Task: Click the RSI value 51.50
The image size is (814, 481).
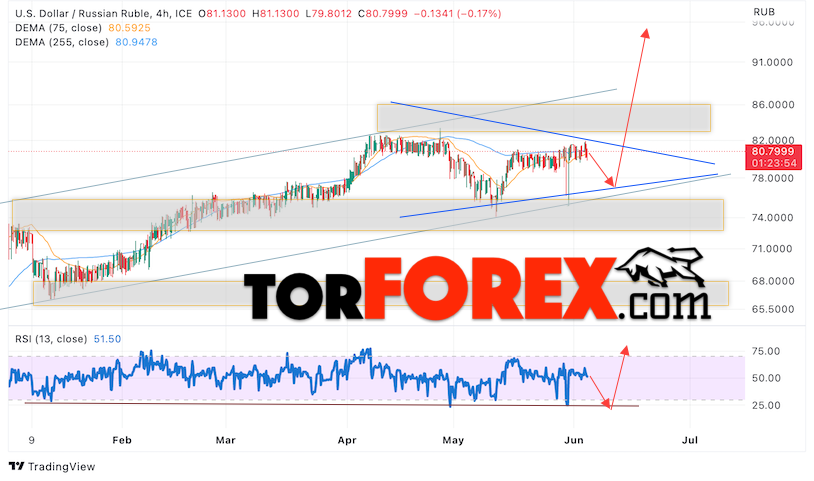Action: coord(107,339)
